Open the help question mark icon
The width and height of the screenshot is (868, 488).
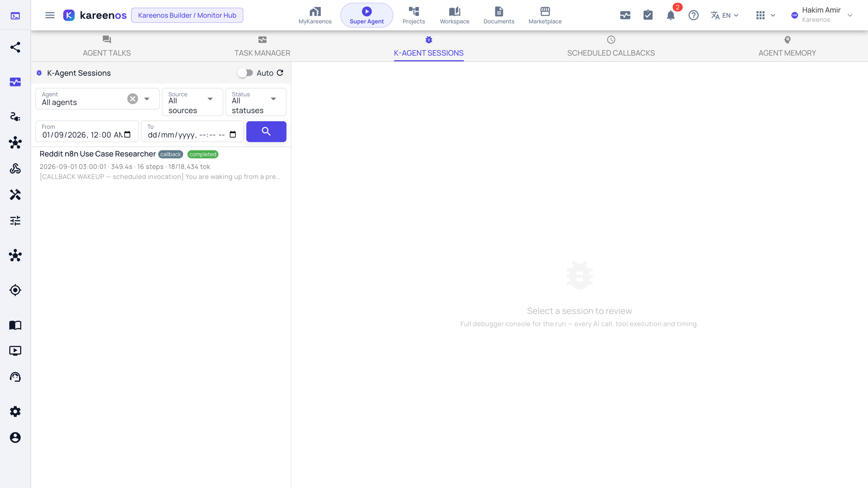[x=693, y=15]
